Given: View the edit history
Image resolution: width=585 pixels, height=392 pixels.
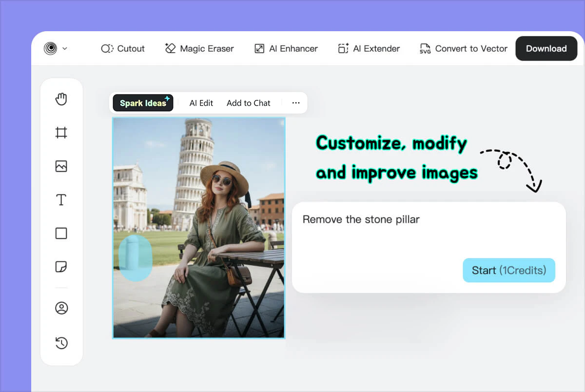Looking at the screenshot, I should pos(61,343).
